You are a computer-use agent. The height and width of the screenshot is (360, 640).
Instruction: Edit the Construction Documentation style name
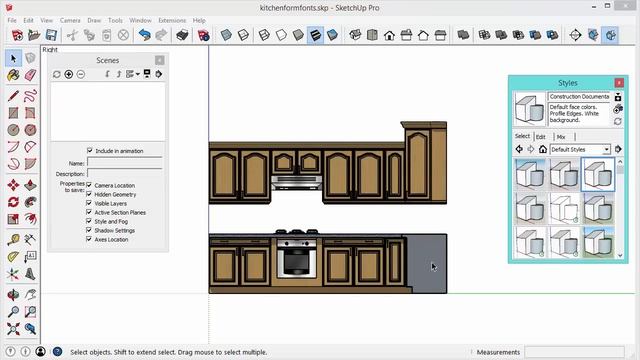click(x=579, y=97)
